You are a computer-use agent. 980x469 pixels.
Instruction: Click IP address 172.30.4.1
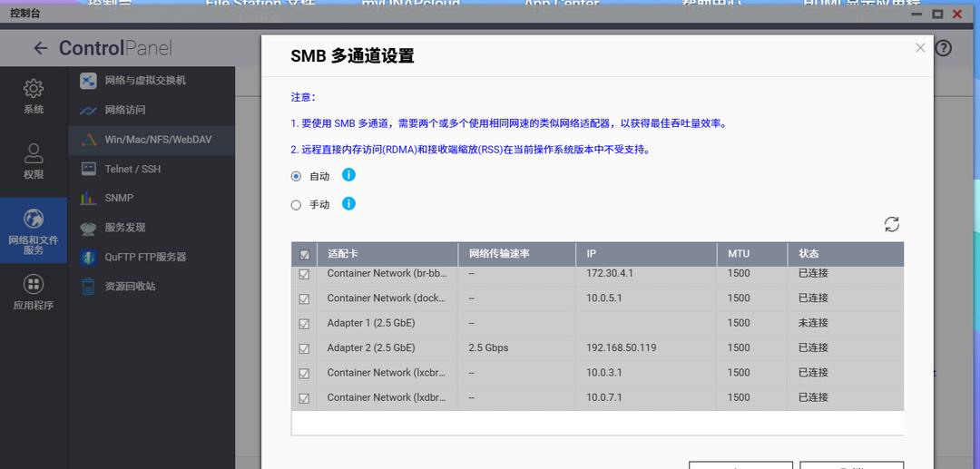(x=610, y=273)
